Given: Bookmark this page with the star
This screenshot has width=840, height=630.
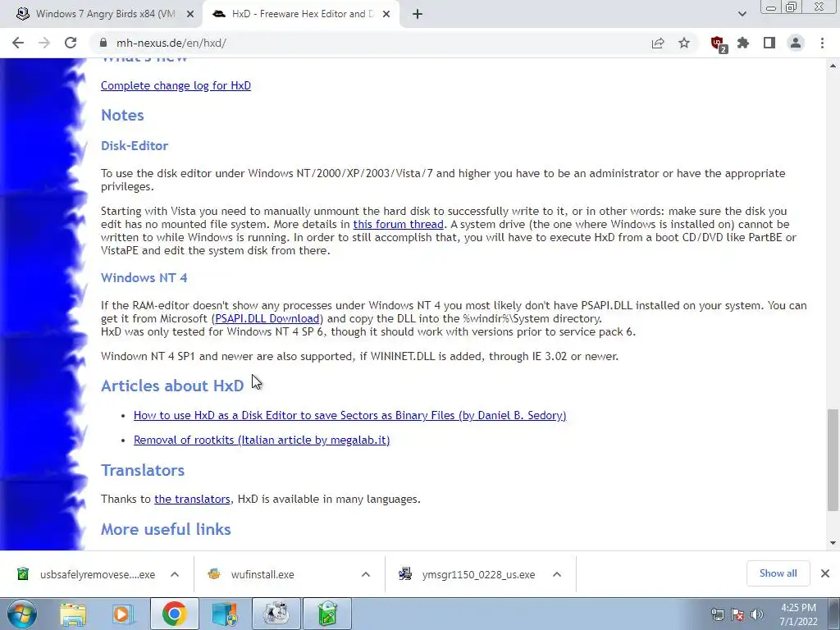Looking at the screenshot, I should tap(684, 43).
